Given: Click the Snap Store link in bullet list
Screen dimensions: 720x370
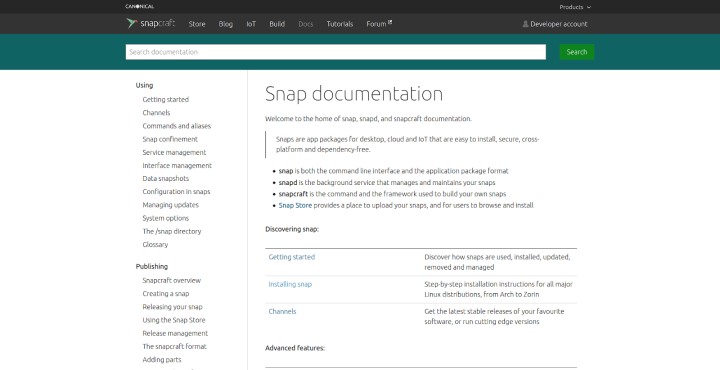Looking at the screenshot, I should [x=295, y=206].
